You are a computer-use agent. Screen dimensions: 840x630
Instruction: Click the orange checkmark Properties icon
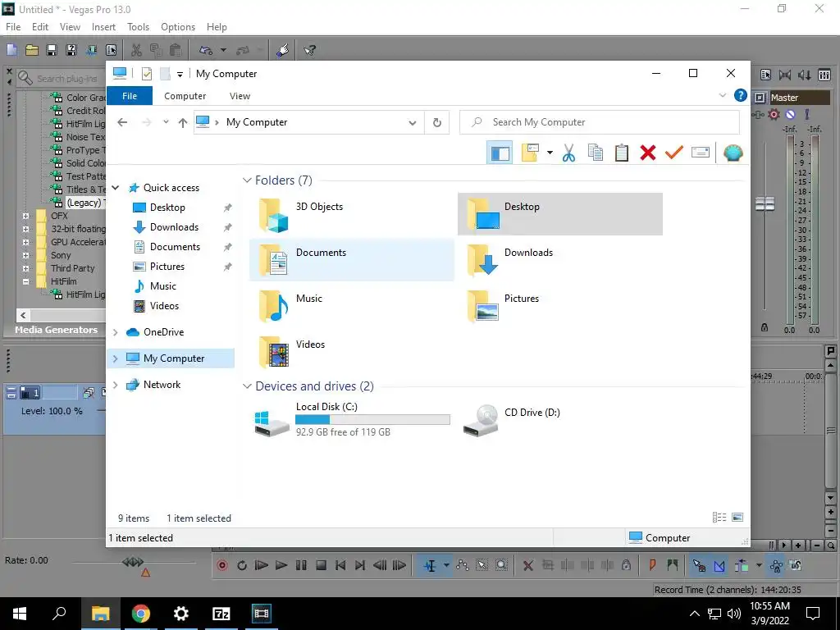674,153
